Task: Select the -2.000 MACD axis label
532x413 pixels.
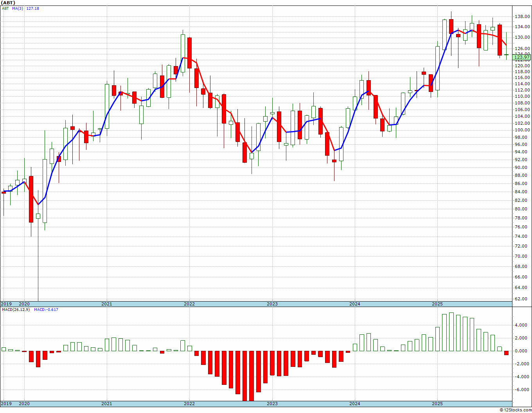Action: (x=523, y=364)
